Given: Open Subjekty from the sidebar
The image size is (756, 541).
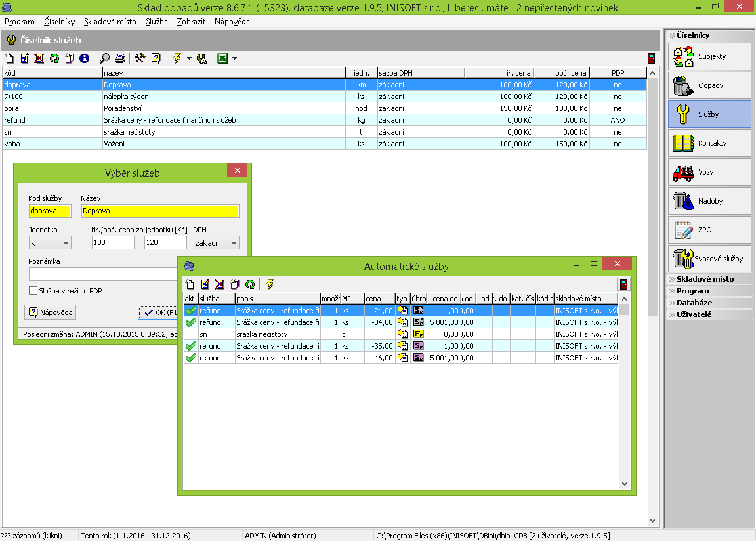Looking at the screenshot, I should click(709, 56).
